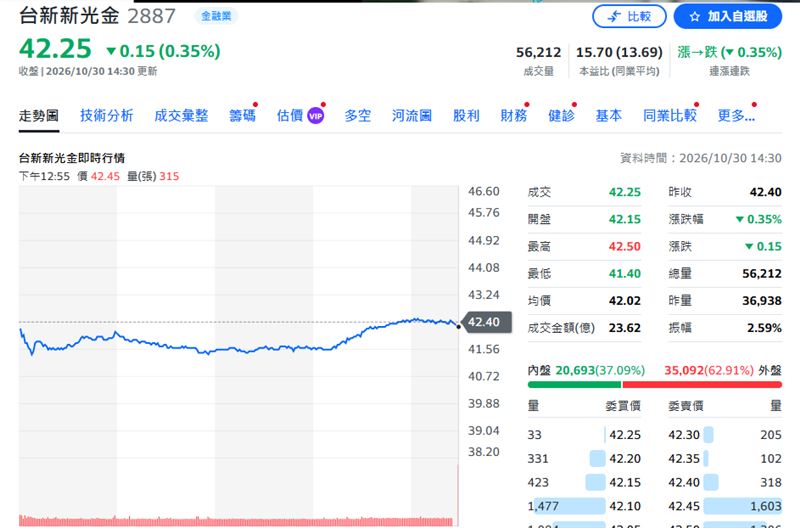Click the 內盤 value 20,693(37.09%)
Viewport: 800px width, 528px height.
[x=600, y=370]
